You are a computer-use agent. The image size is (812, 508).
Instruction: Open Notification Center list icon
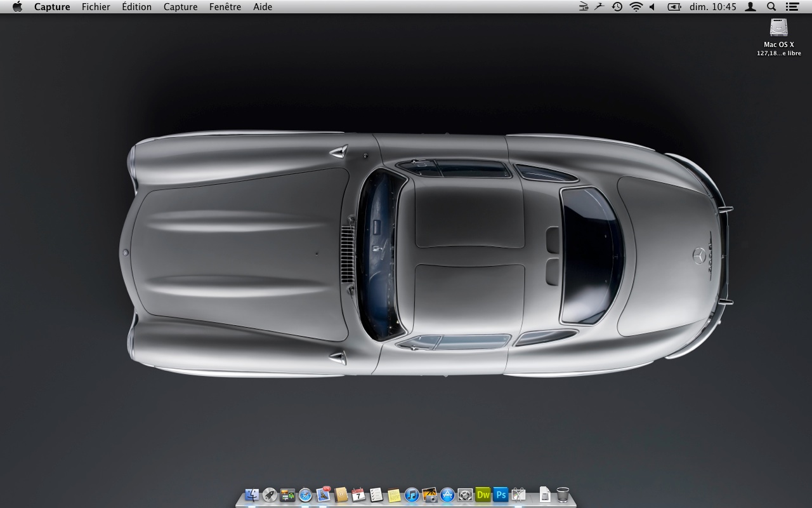point(792,7)
